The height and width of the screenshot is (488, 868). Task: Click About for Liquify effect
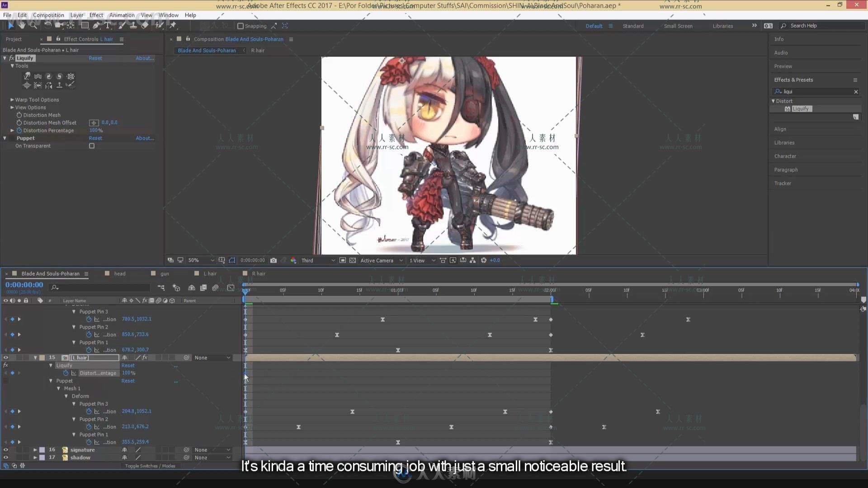(145, 58)
